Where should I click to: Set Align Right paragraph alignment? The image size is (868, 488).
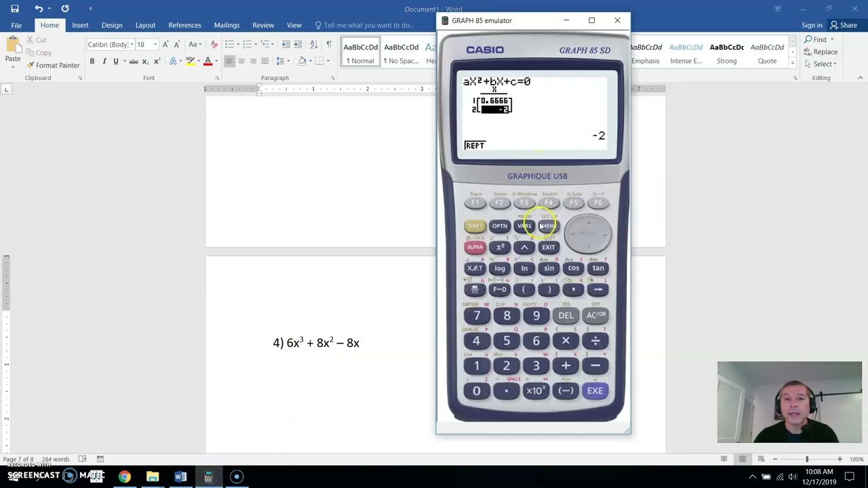click(x=253, y=61)
